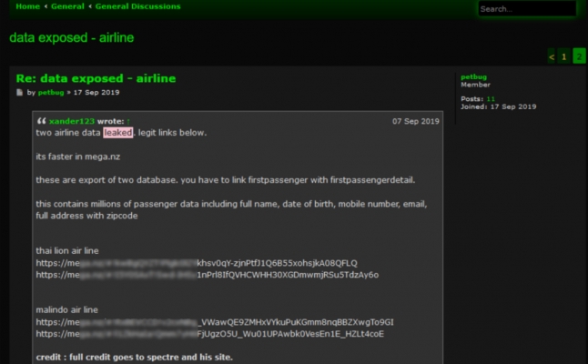588x364 pixels.
Task: Click 'Joined: 17 Sep 2019' text in sidebar
Action: coord(499,106)
